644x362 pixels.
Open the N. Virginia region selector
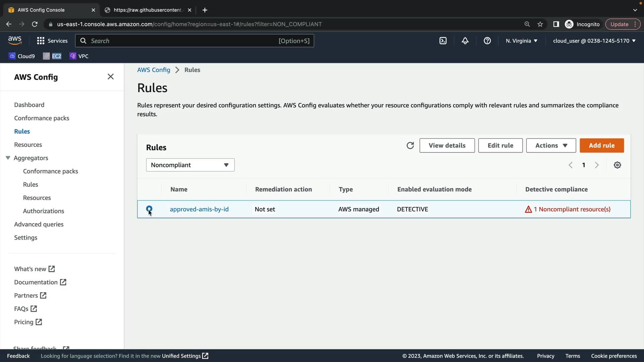click(x=521, y=41)
